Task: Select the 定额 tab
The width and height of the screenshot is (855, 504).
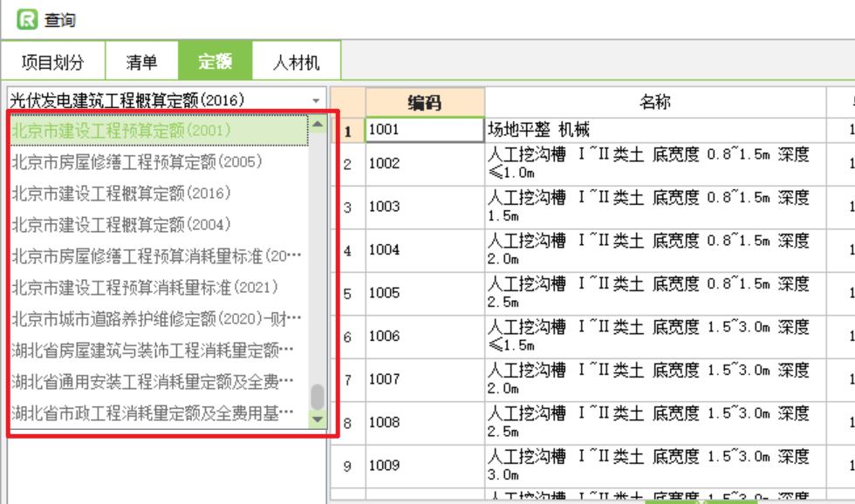Action: [215, 62]
